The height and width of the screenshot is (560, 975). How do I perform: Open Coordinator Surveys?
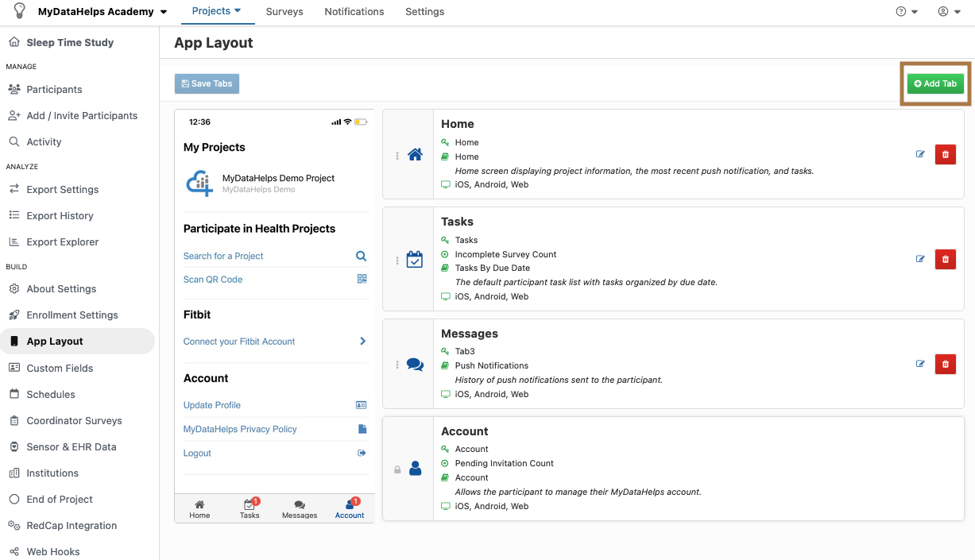75,420
